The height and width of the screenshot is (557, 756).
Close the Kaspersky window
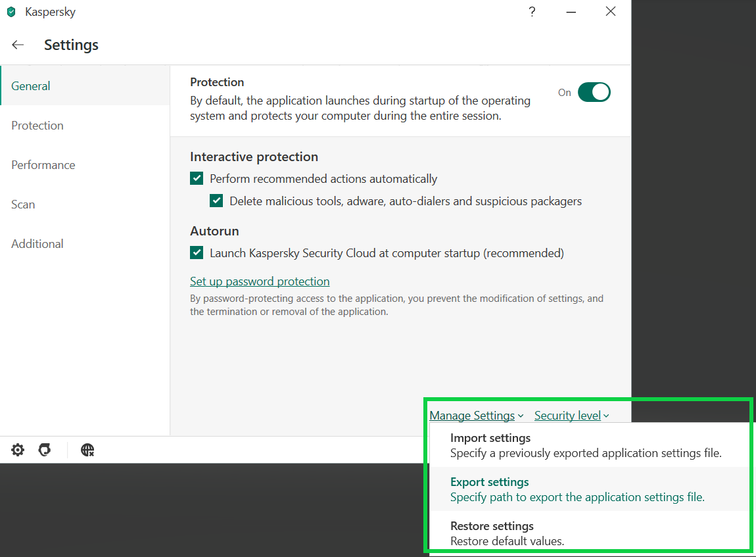point(611,12)
